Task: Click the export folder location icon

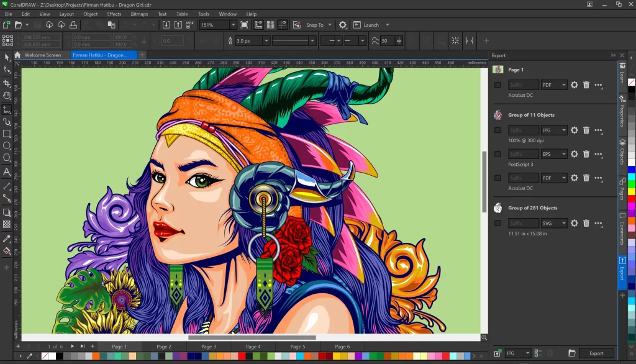Action: tap(572, 353)
